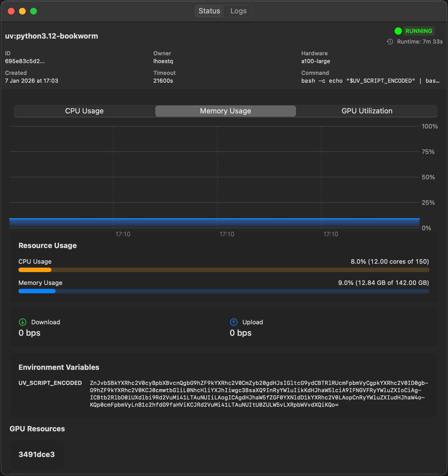448x476 pixels.
Task: Select the Memory Usage chart segment
Action: pos(225,111)
